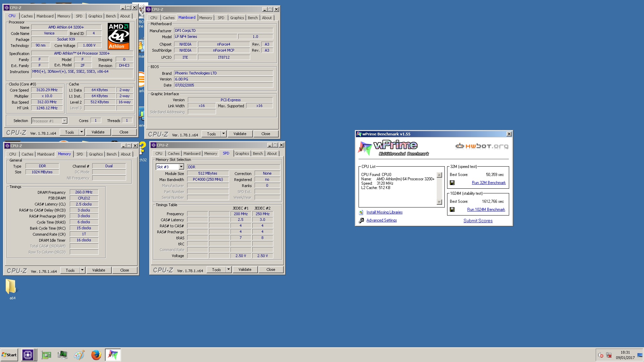Launch Paint from the taskbar palette icon
Screen dimensions: 644x362
click(79, 355)
